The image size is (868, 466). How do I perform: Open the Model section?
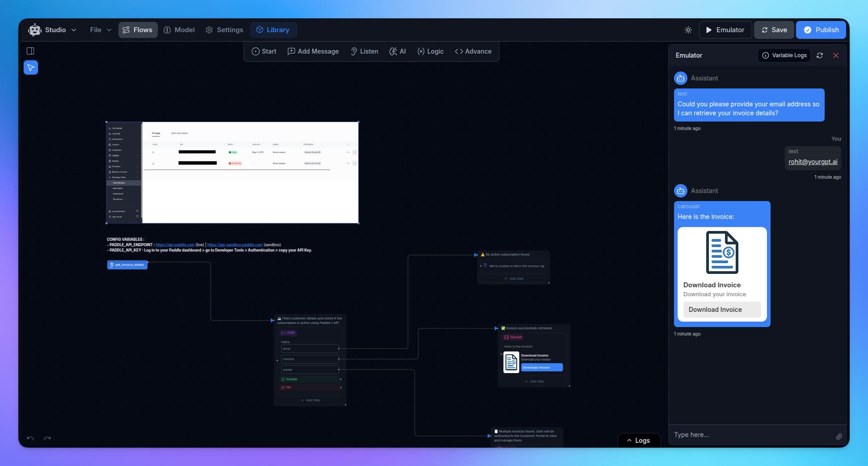coord(179,29)
